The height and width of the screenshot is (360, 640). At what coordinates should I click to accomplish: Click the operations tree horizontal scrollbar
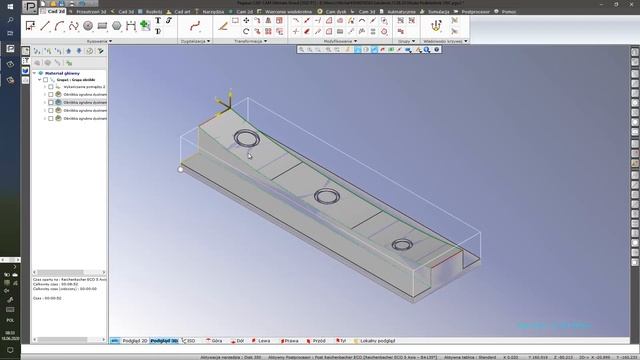point(69,272)
